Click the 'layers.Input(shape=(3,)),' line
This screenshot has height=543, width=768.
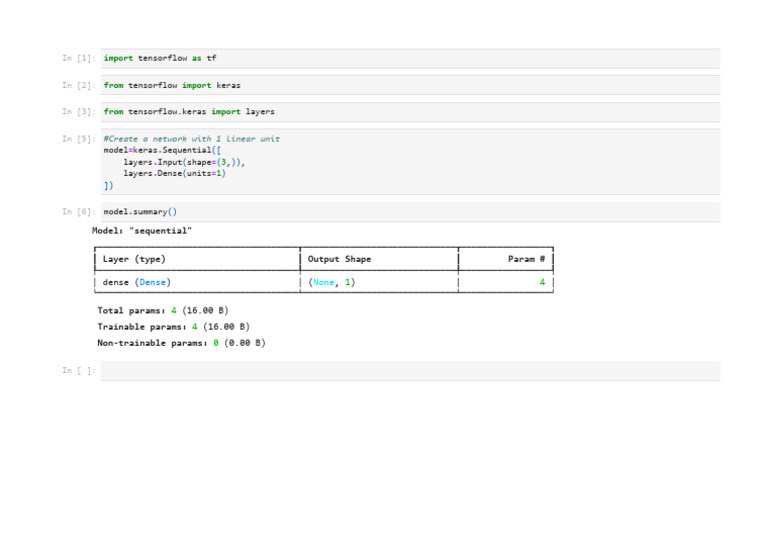(x=184, y=162)
